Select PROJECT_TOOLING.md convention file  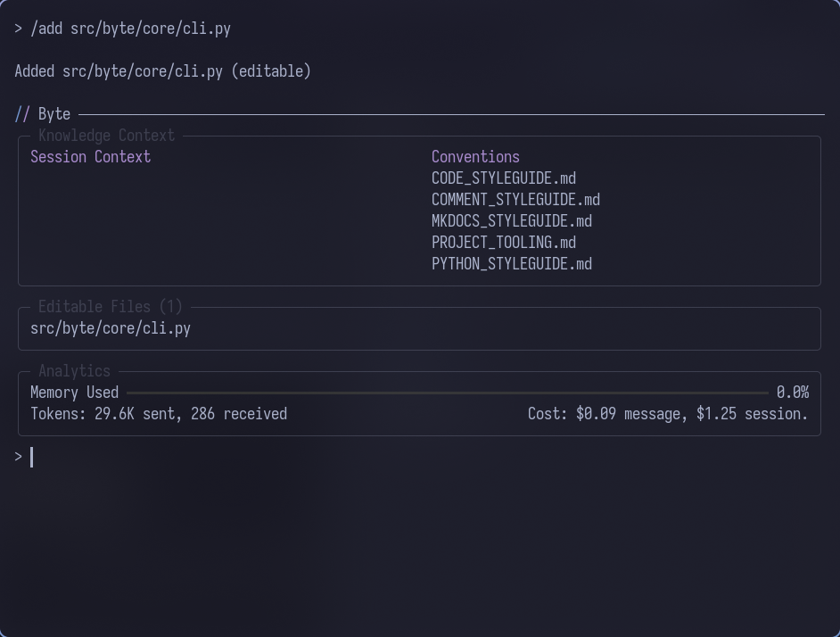(x=503, y=243)
